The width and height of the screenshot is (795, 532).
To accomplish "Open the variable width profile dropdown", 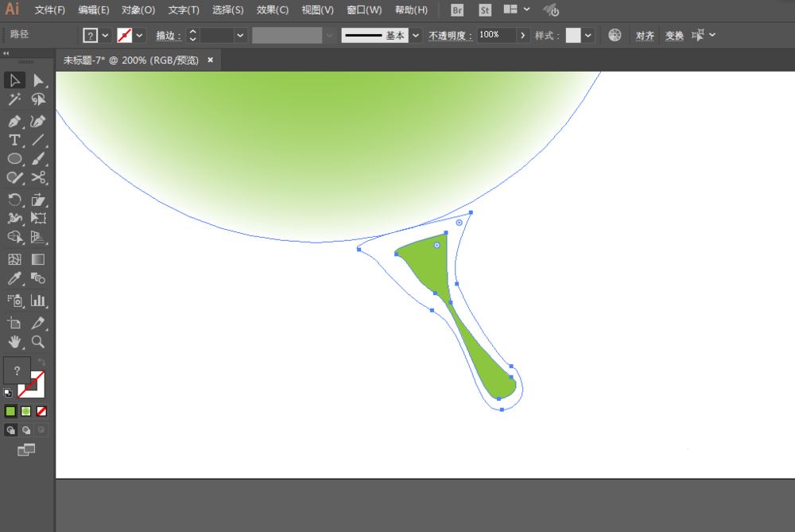I will click(328, 35).
